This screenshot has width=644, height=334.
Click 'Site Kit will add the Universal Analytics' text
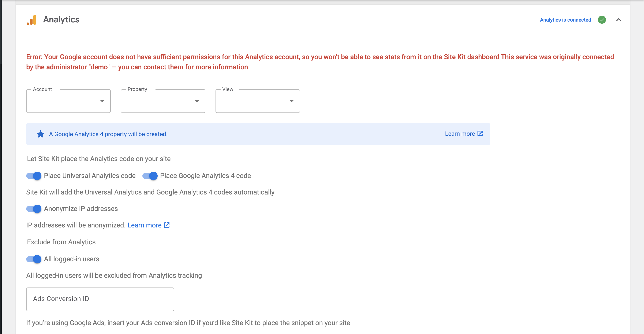point(150,192)
